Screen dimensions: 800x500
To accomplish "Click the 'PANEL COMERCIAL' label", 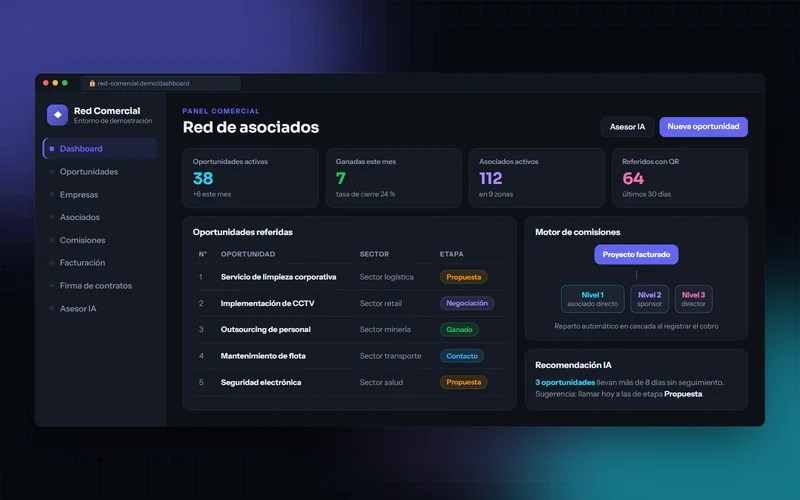I will [x=221, y=111].
